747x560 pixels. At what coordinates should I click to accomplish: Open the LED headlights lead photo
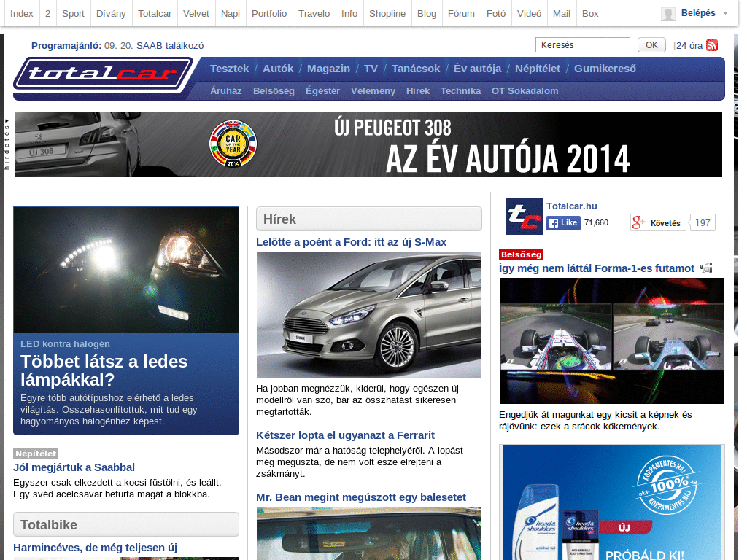coord(126,270)
